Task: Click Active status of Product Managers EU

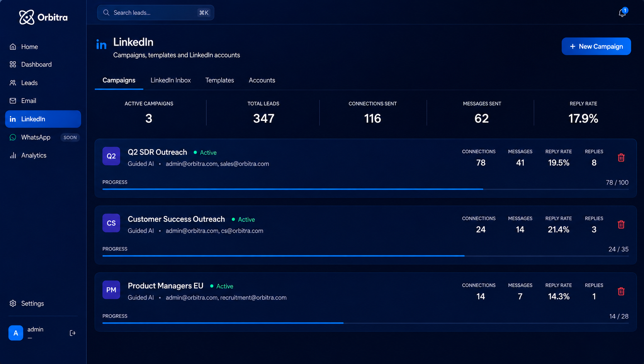Action: pos(222,286)
